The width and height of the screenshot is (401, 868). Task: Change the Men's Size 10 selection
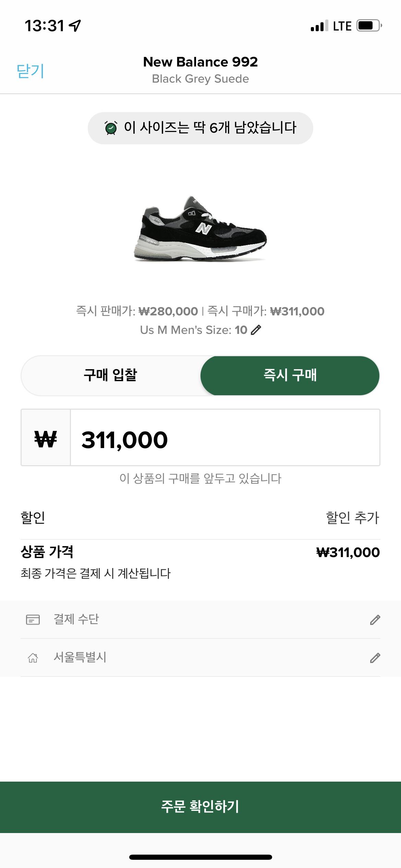point(200,330)
